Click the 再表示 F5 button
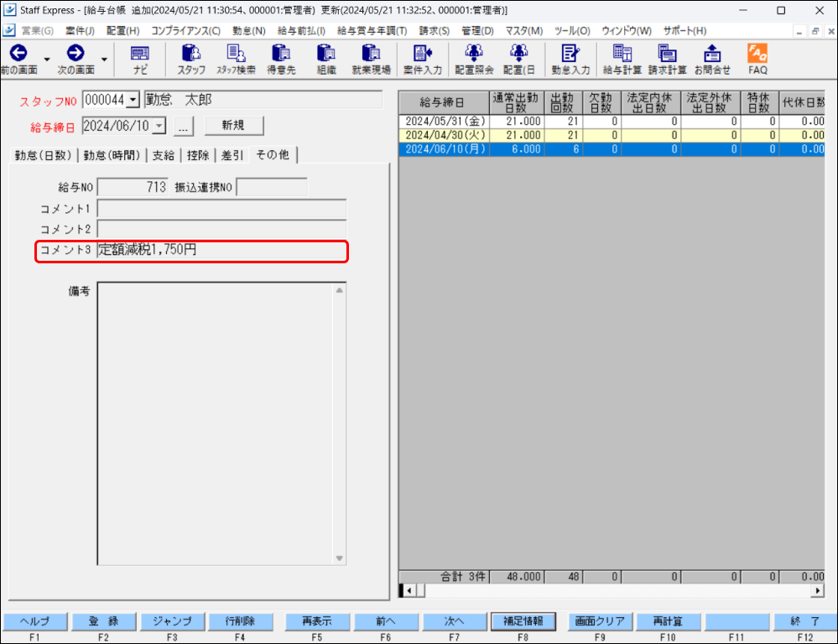The width and height of the screenshot is (838, 644). 317,621
